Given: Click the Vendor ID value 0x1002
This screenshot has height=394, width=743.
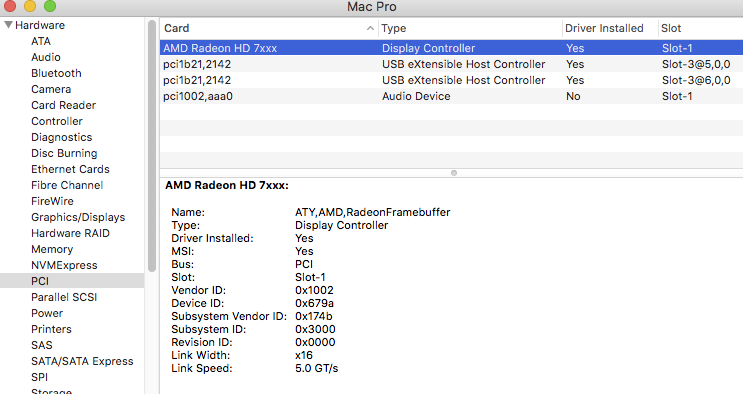Looking at the screenshot, I should point(314,290).
